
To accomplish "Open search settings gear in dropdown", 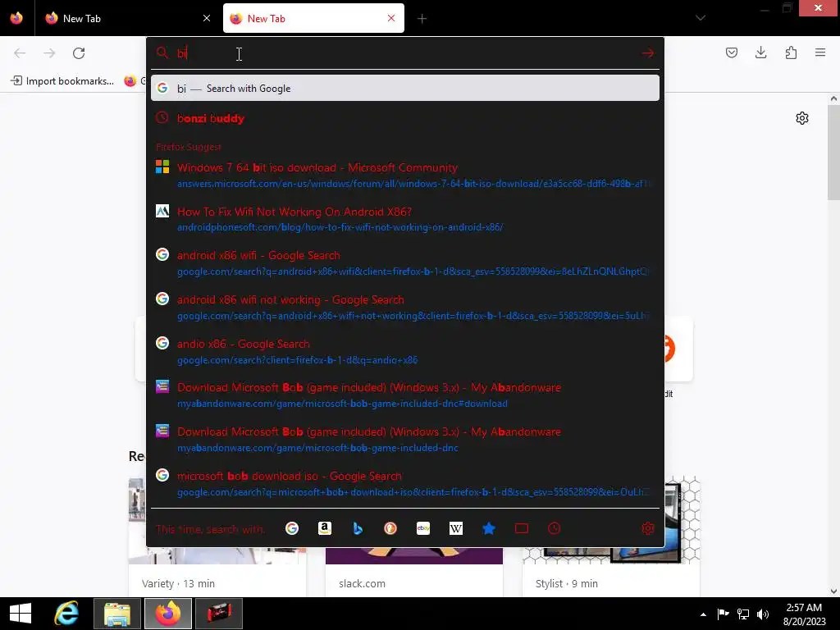I will click(648, 529).
